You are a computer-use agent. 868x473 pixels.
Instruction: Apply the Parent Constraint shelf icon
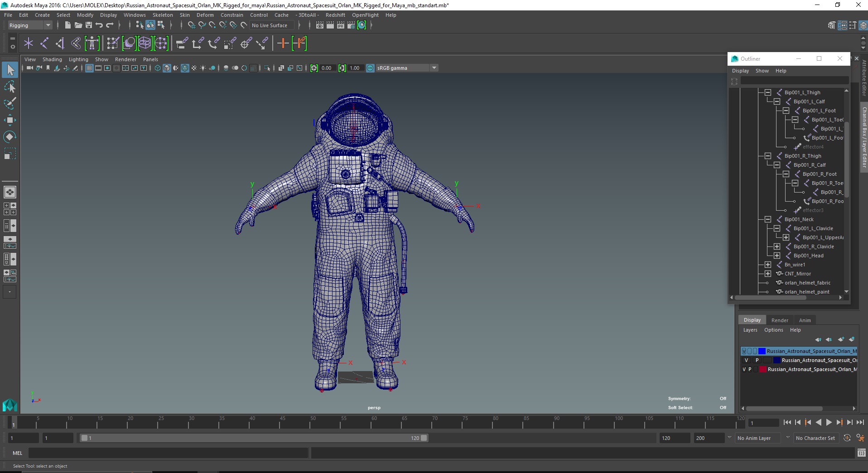coord(181,43)
